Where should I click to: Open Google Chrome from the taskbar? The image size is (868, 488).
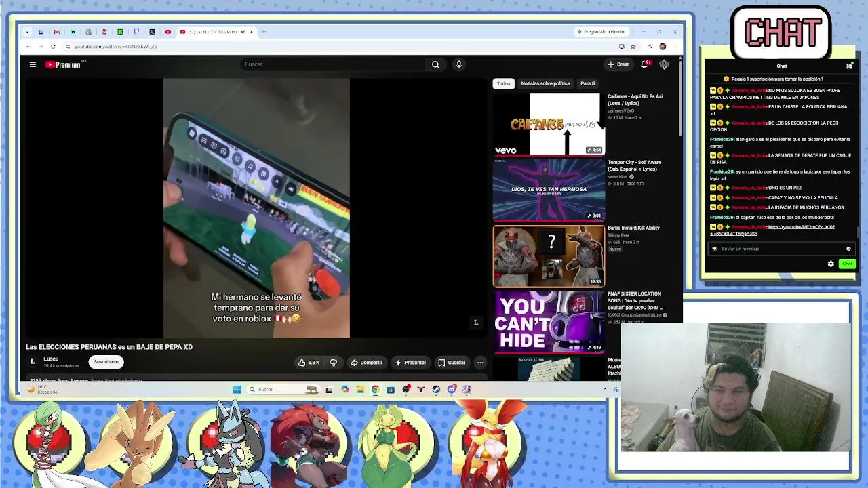[375, 389]
